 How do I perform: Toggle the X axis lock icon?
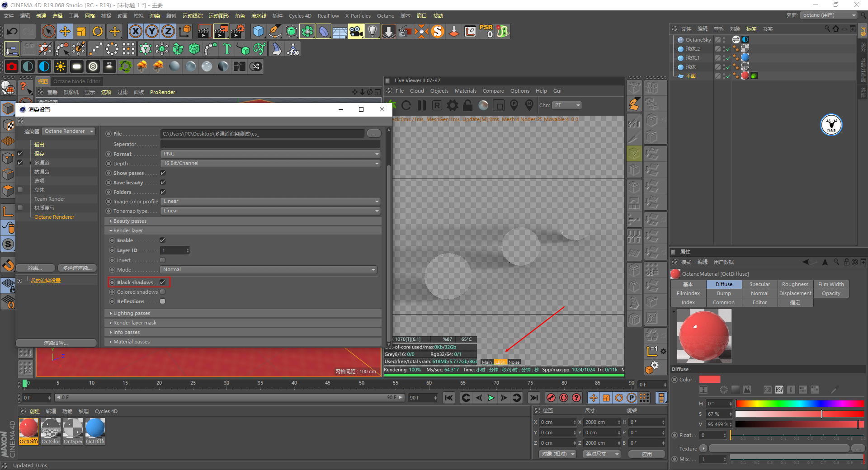(135, 31)
